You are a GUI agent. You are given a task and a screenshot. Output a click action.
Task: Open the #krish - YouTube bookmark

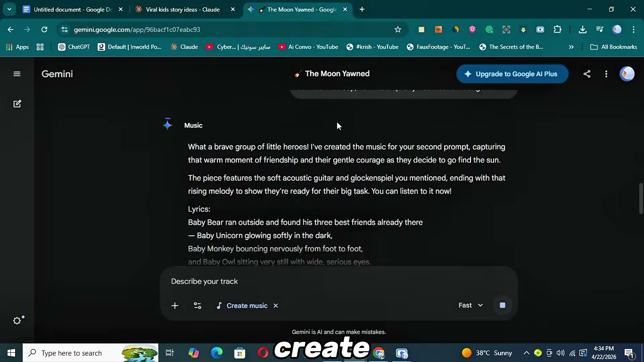(x=372, y=47)
